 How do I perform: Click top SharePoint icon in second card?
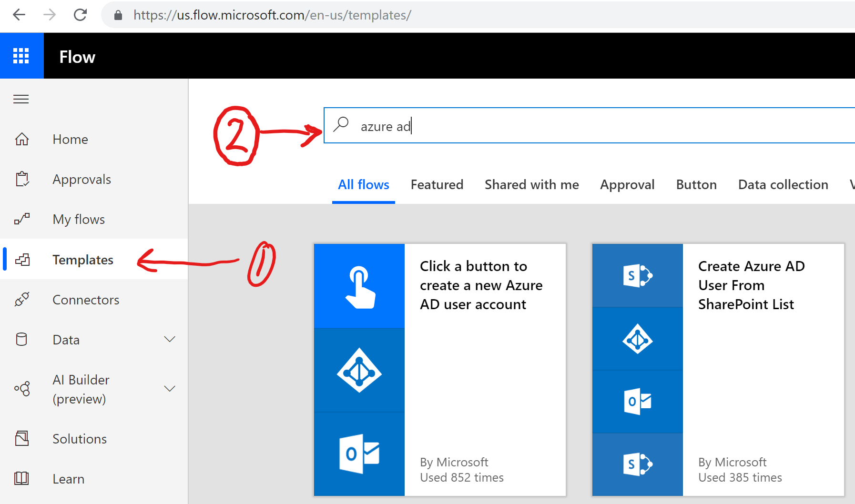point(638,276)
